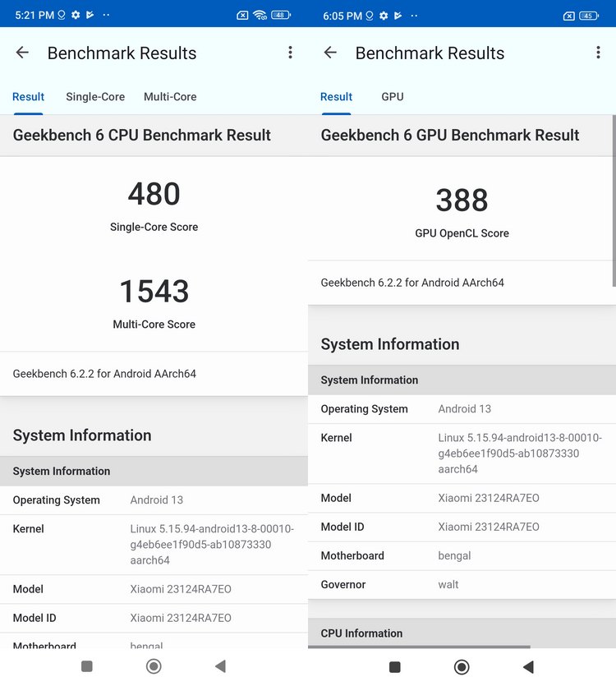Tap battery 45 indicator in right status bar
Viewport: 616px width, 686px height.
[x=589, y=16]
